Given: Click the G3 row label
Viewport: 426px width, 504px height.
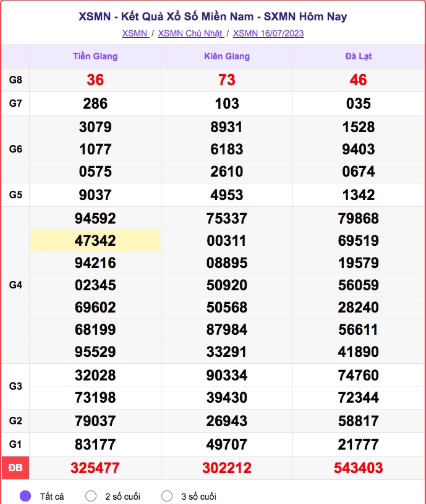Looking at the screenshot, I should [x=15, y=386].
